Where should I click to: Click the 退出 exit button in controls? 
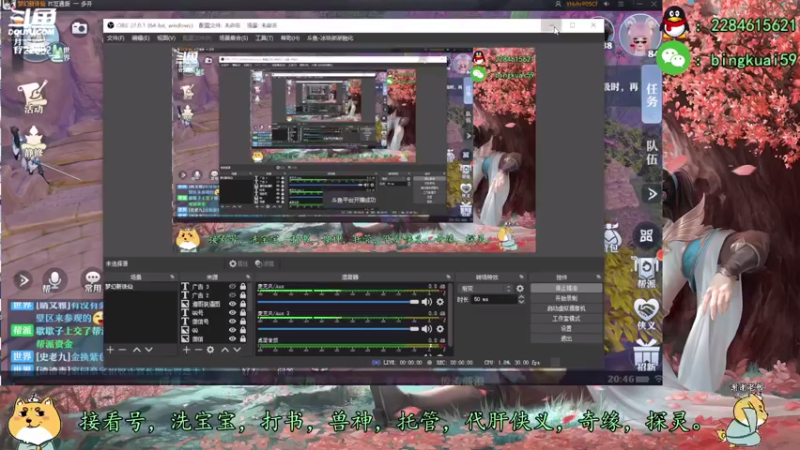coord(566,339)
